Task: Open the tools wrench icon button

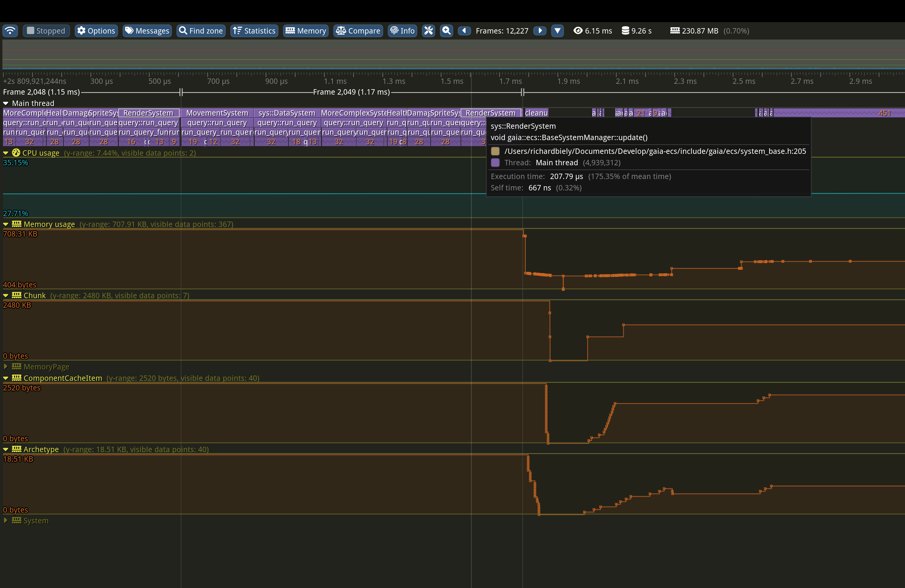Action: [429, 31]
